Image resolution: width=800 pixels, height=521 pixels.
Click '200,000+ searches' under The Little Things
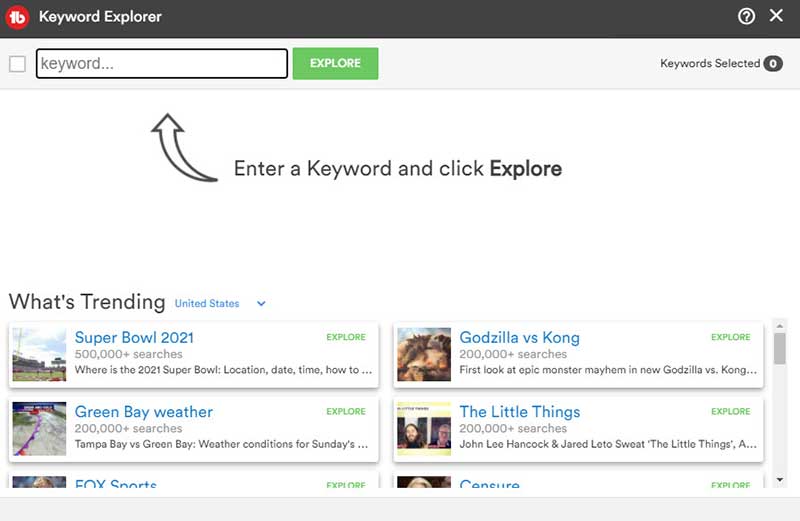pyautogui.click(x=513, y=429)
